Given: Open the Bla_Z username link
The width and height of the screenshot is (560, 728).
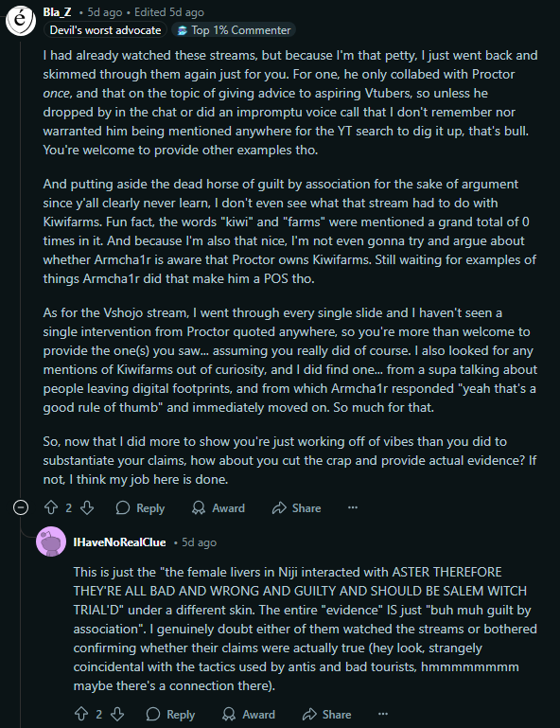Looking at the screenshot, I should (57, 12).
